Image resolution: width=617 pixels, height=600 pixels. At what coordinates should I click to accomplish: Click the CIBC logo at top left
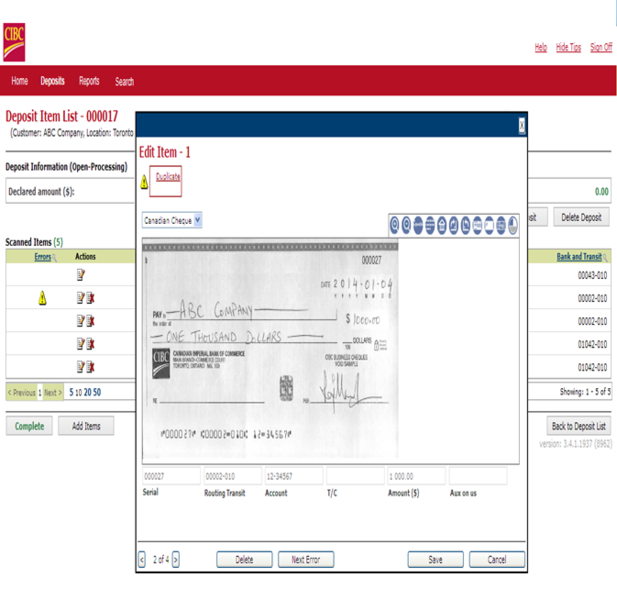point(14,42)
